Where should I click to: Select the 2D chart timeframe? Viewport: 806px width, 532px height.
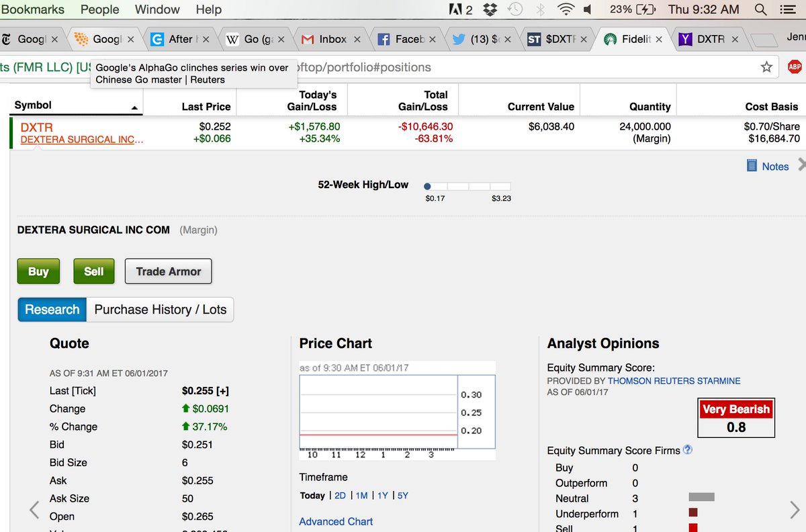(340, 496)
